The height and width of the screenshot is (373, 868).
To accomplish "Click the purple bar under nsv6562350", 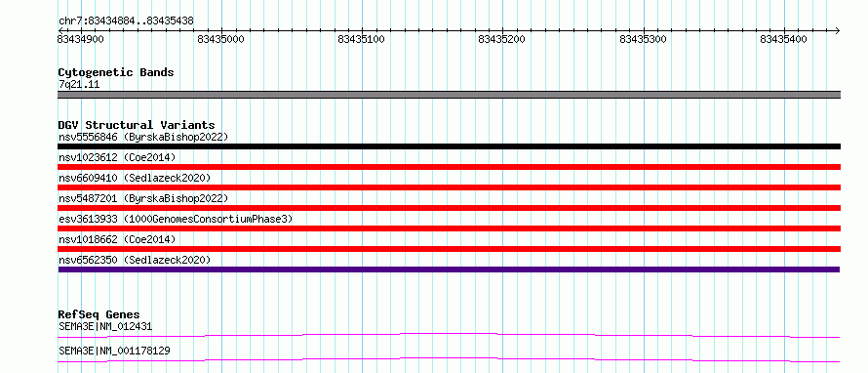I will pyautogui.click(x=449, y=269).
